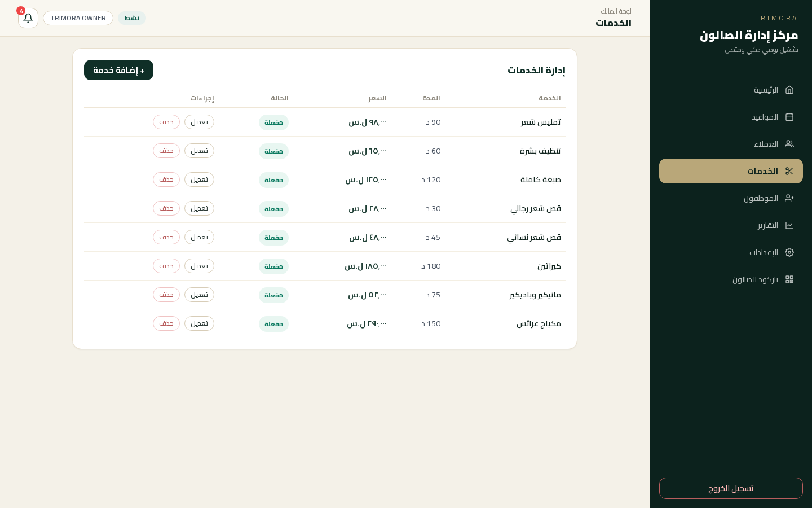The width and height of the screenshot is (812, 508).
Task: Open باركود الصالون page
Action: pos(731,279)
